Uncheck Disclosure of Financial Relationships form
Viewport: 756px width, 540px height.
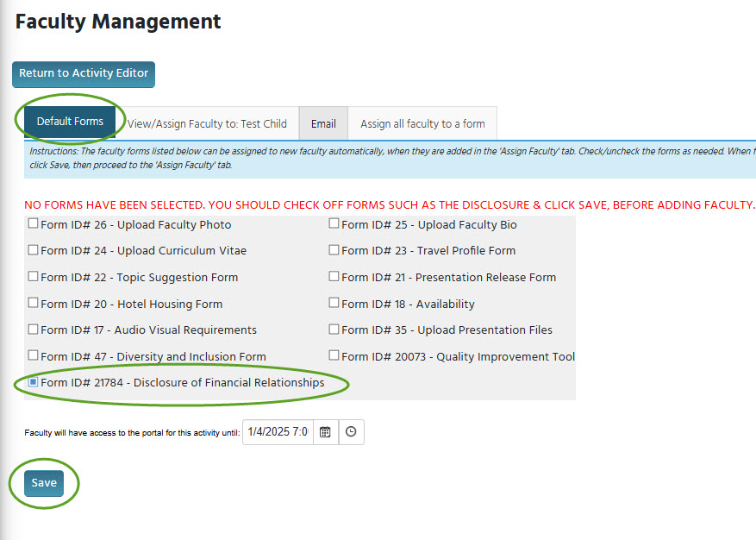tap(33, 381)
